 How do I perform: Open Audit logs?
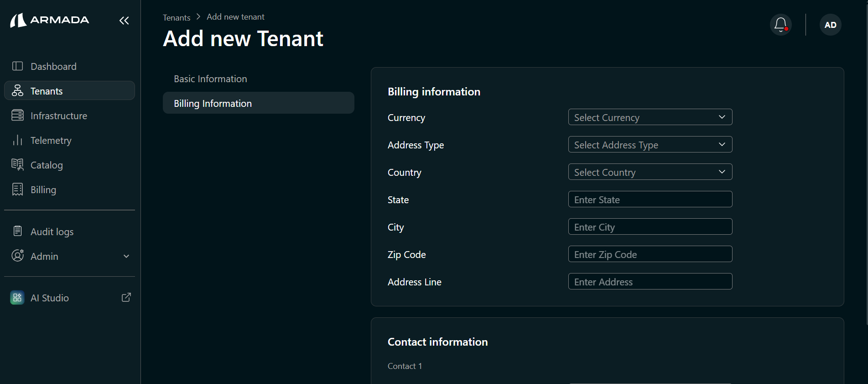[69, 231]
